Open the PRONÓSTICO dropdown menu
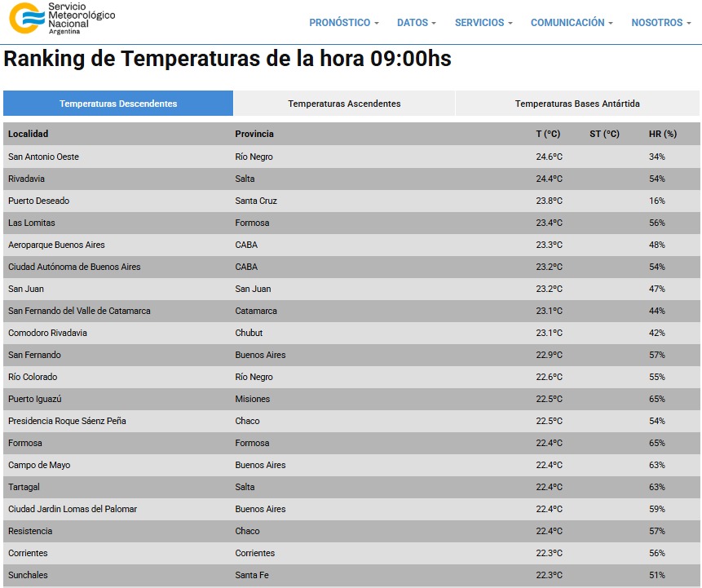 [x=343, y=23]
